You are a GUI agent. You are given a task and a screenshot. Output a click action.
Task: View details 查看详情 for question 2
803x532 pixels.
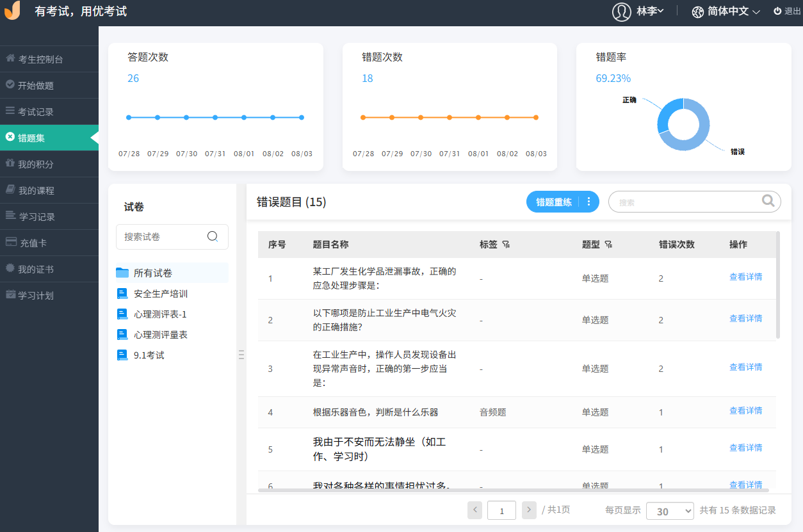[745, 319]
